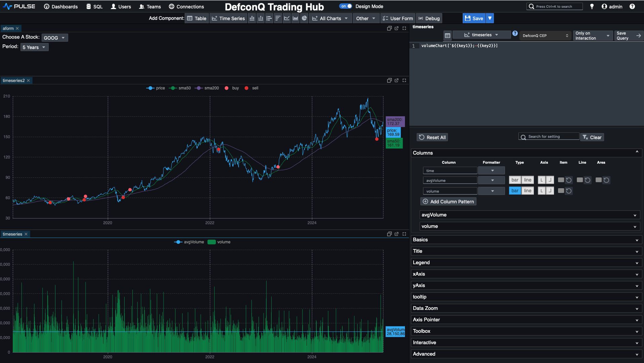Expand the Legend settings section

click(526, 263)
